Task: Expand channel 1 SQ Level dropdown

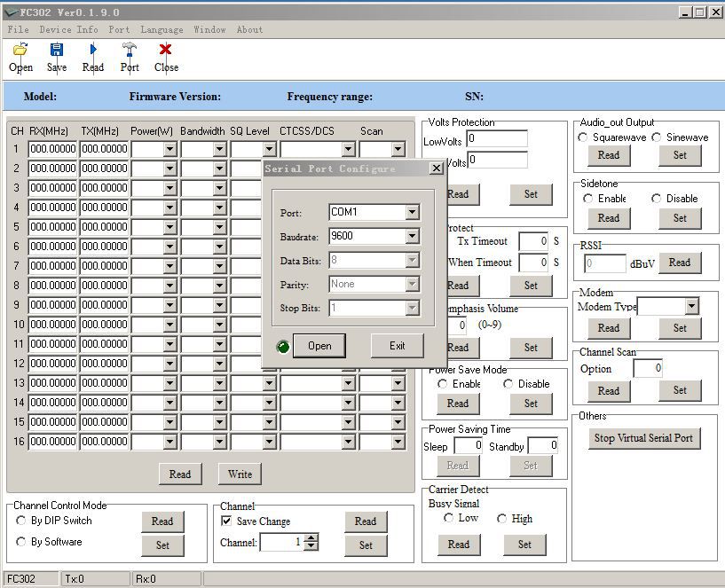Action: tap(269, 149)
